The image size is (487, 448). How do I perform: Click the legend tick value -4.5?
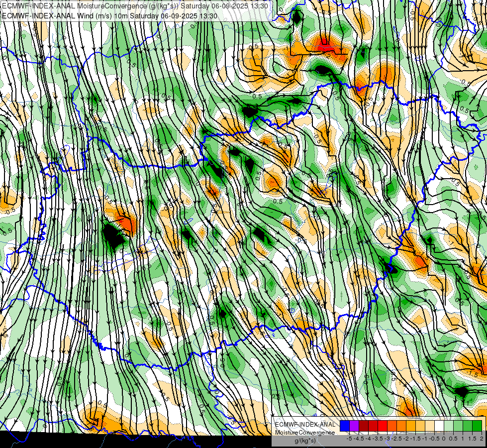click(x=359, y=439)
